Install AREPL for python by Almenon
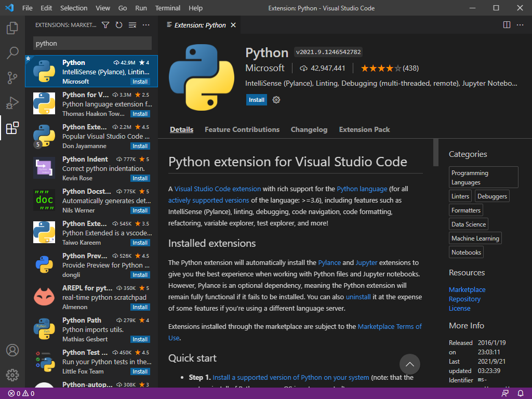This screenshot has width=532, height=399. coord(140,308)
